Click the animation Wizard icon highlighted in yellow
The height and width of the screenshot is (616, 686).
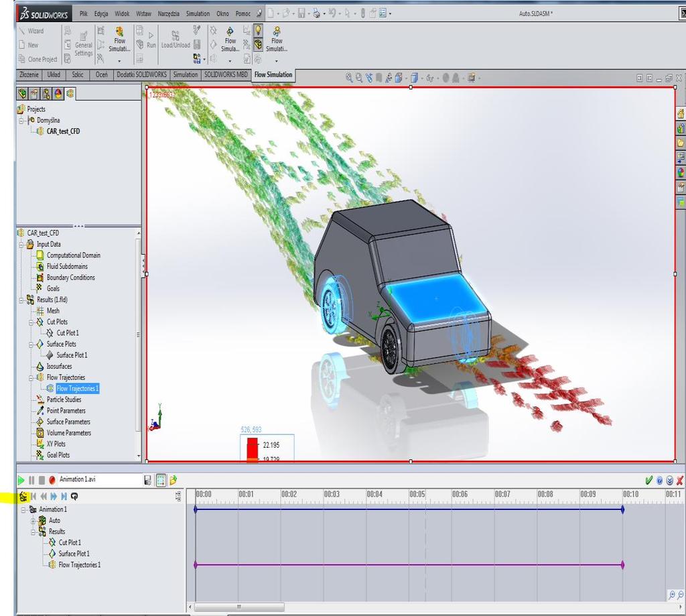pos(23,496)
